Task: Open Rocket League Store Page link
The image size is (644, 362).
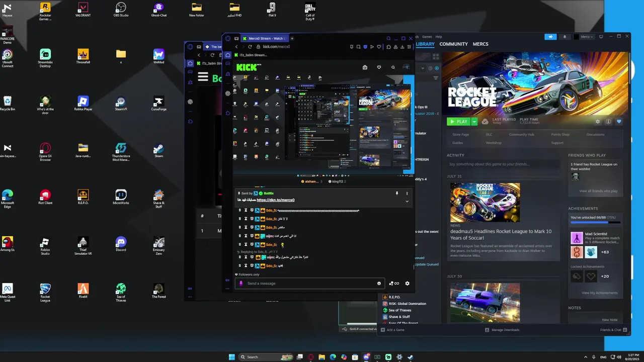Action: [460, 135]
